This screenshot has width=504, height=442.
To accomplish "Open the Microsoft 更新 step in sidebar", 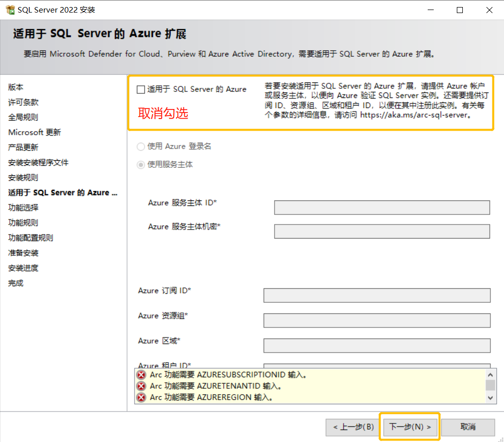I will (35, 132).
